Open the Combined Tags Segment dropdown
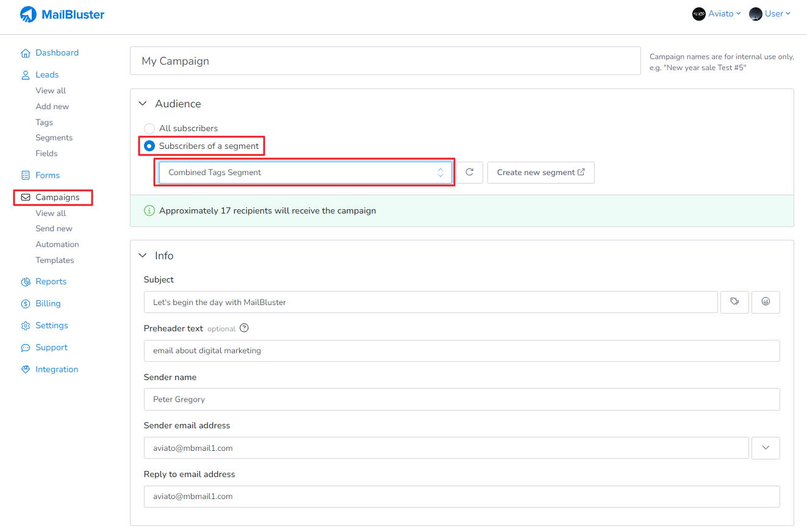The width and height of the screenshot is (807, 532). pyautogui.click(x=304, y=173)
